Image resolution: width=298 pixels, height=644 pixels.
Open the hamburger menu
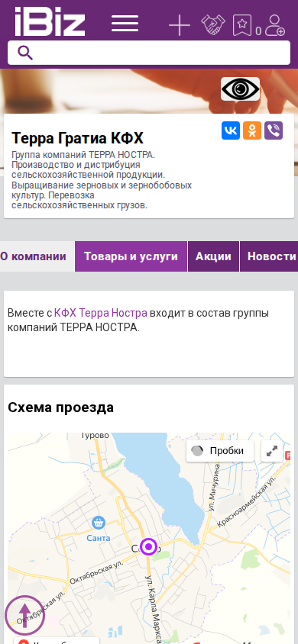coord(125,24)
